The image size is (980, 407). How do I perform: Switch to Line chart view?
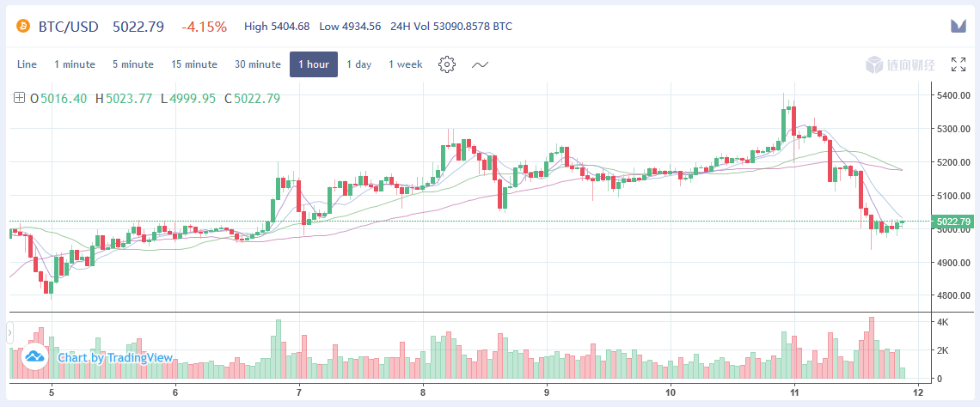tap(27, 64)
